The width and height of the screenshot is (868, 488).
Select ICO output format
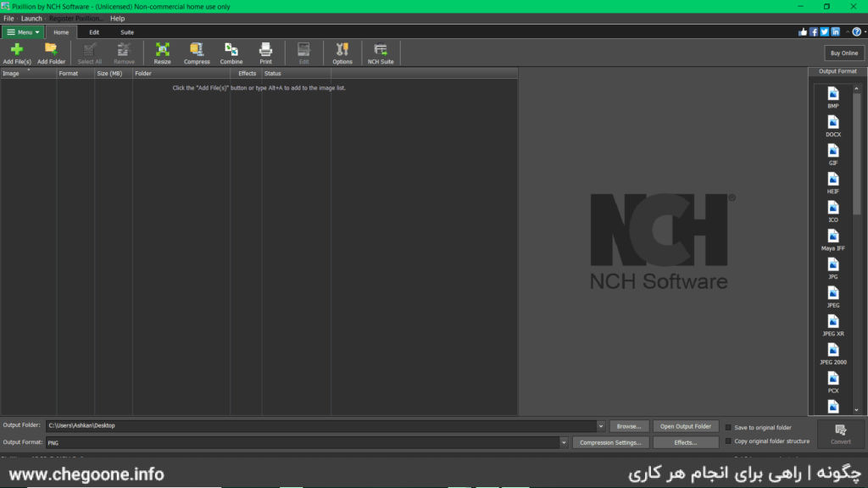833,211
